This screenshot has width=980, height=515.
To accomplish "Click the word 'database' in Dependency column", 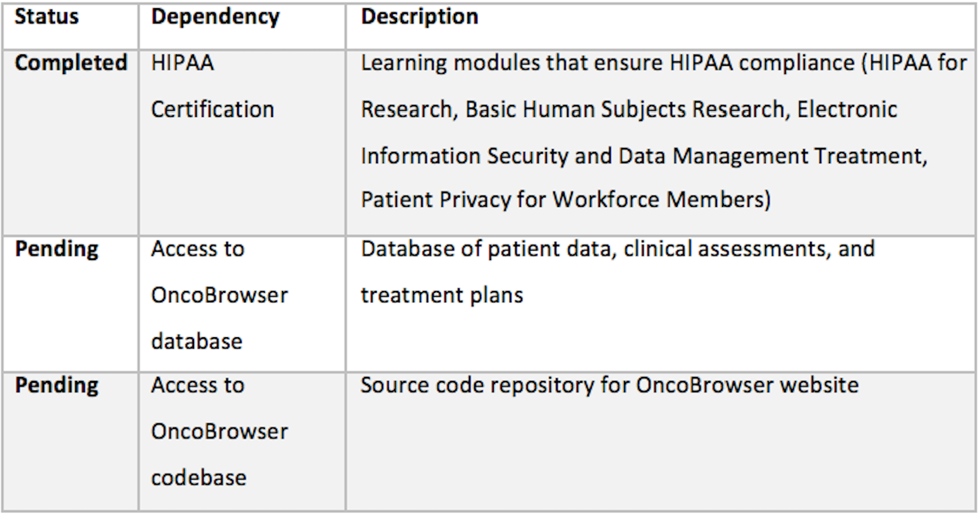I will pyautogui.click(x=197, y=342).
